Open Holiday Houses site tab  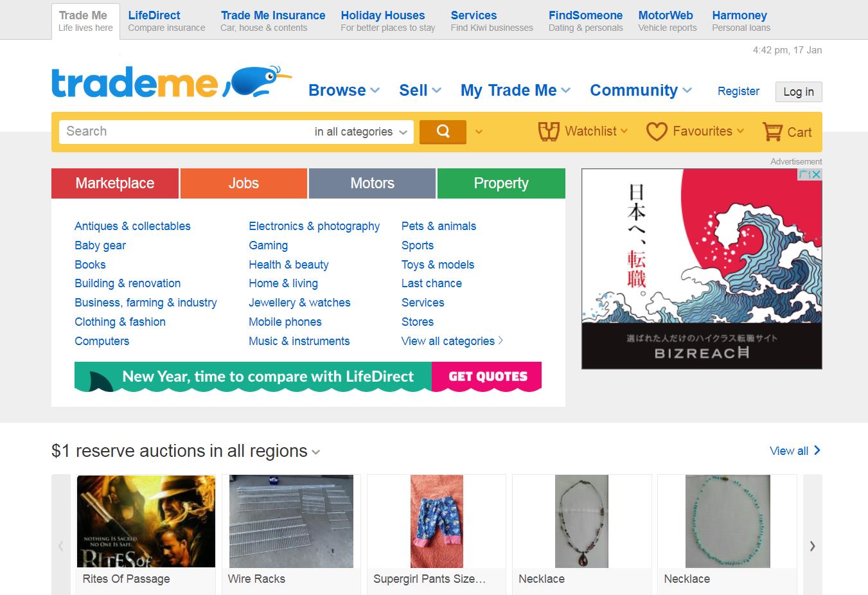[387, 21]
